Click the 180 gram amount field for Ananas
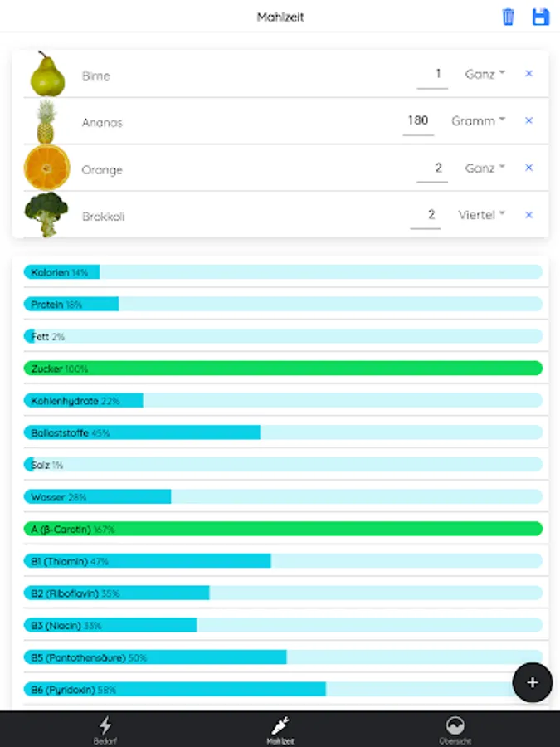Screen dimensions: 560x747 [x=418, y=121]
